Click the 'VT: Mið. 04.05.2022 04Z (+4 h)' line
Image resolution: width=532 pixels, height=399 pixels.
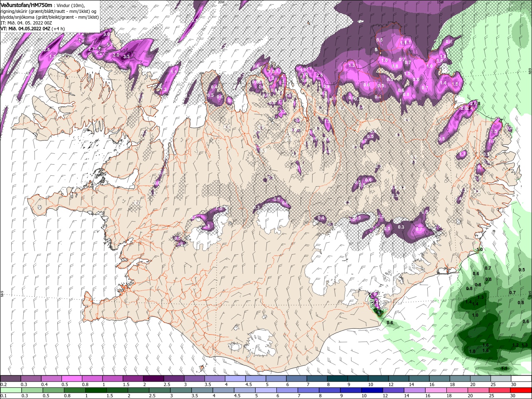click(x=32, y=29)
